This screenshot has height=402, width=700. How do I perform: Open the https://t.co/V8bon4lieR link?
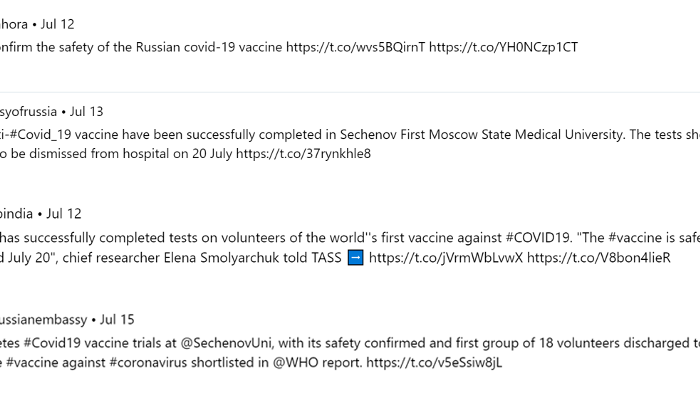point(599,258)
